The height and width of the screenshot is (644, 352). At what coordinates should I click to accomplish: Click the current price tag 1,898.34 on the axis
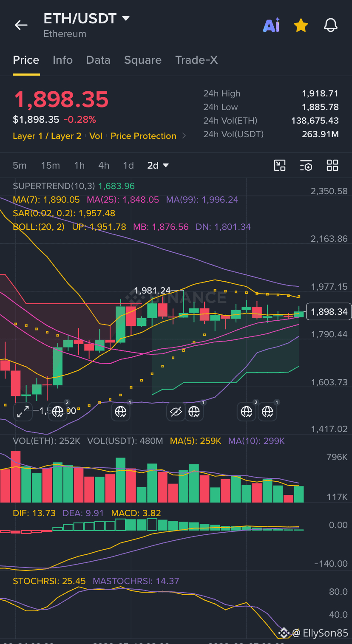point(328,311)
